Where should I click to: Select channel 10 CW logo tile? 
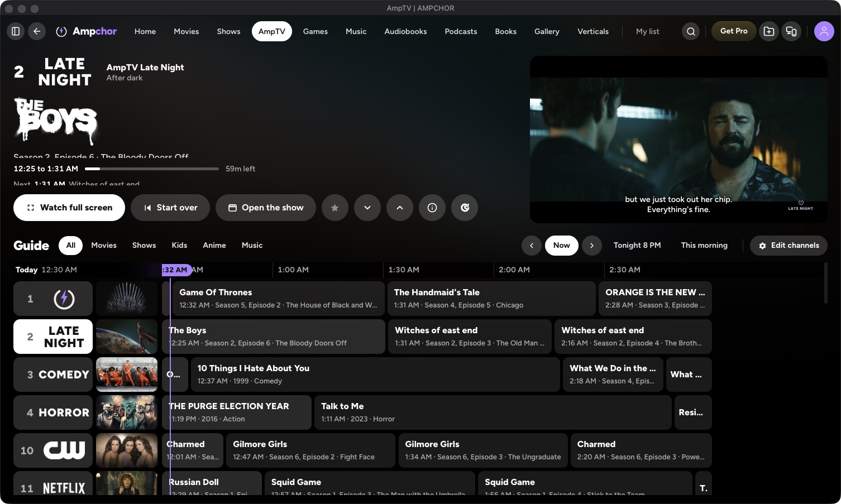[x=53, y=450]
